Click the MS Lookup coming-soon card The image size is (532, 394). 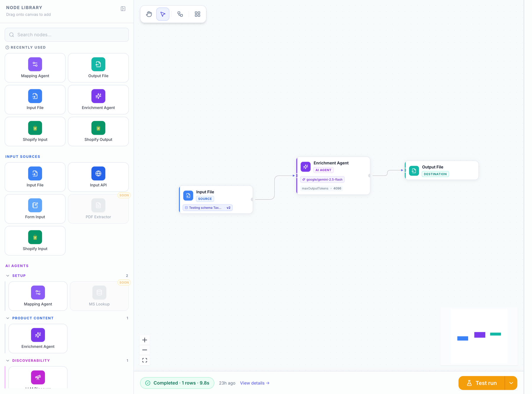point(99,296)
